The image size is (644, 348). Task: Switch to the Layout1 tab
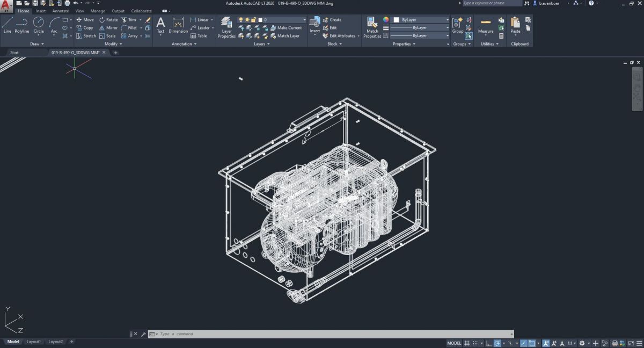[34, 342]
